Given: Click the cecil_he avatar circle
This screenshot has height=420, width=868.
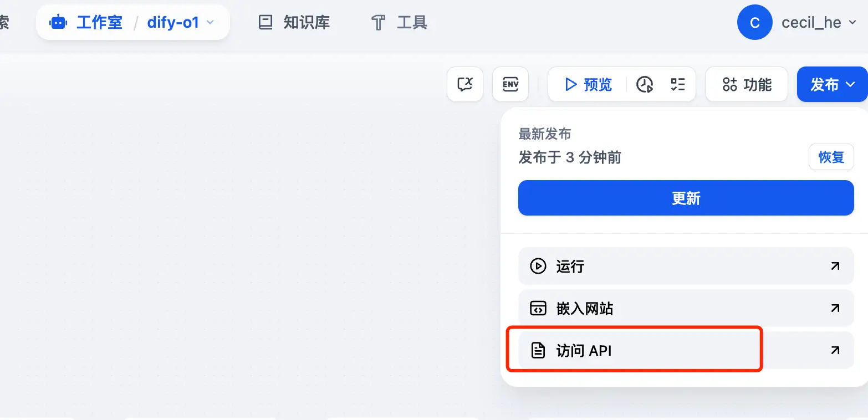Looking at the screenshot, I should (755, 22).
